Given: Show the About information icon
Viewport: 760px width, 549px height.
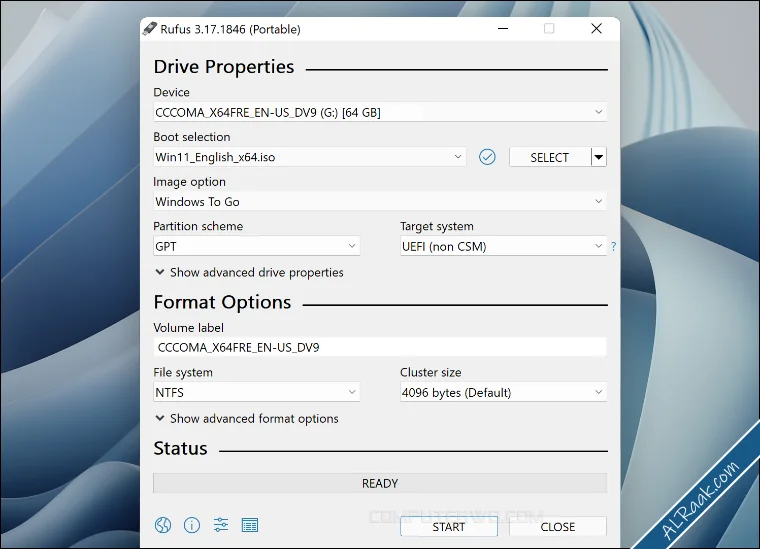Looking at the screenshot, I should click(192, 525).
